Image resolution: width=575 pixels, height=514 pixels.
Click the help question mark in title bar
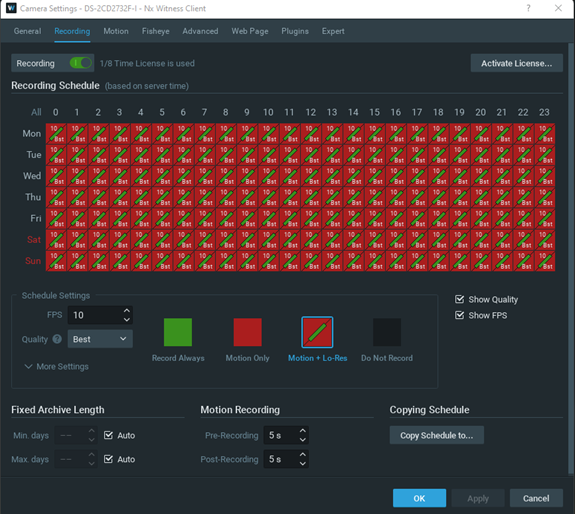click(528, 8)
